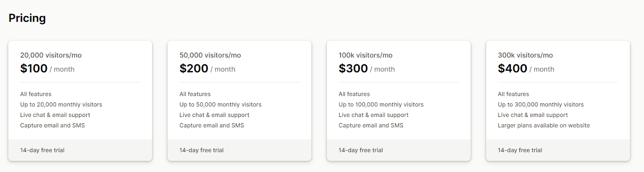This screenshot has width=644, height=172.
Task: Click 'Up to 300,000 monthly visitors' feature
Action: pos(541,104)
